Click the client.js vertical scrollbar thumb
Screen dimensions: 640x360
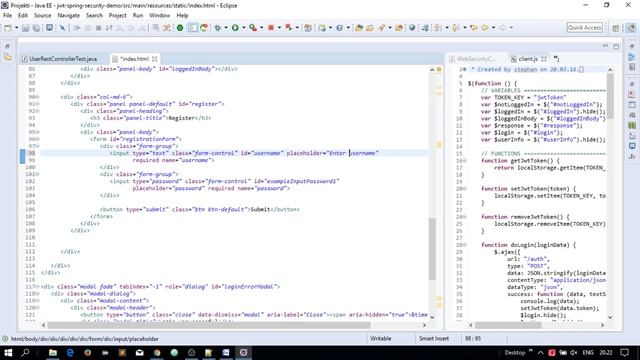pos(610,96)
